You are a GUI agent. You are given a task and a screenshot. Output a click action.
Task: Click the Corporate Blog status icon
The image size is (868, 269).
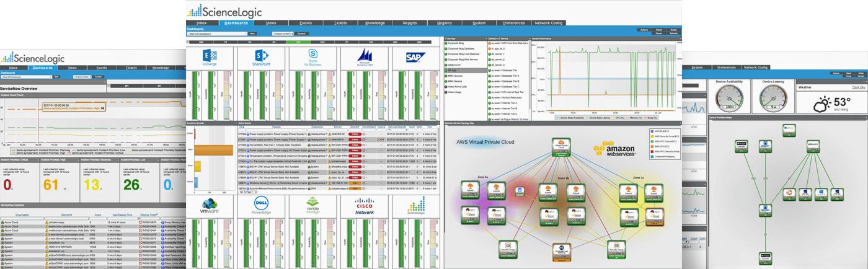tap(447, 43)
